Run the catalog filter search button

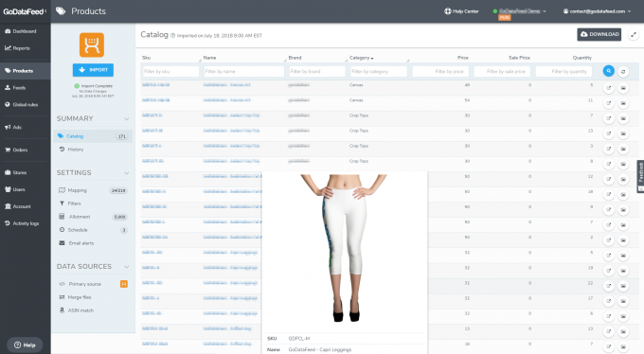coord(609,71)
